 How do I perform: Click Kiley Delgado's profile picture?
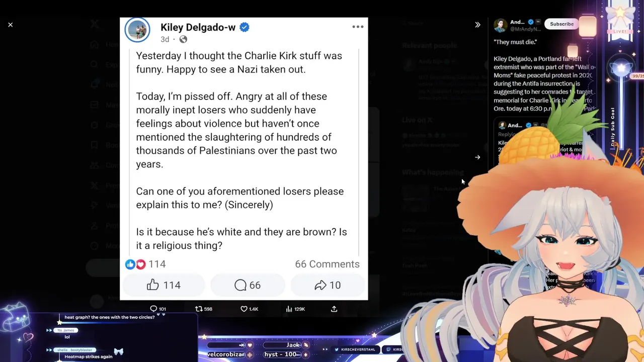137,30
